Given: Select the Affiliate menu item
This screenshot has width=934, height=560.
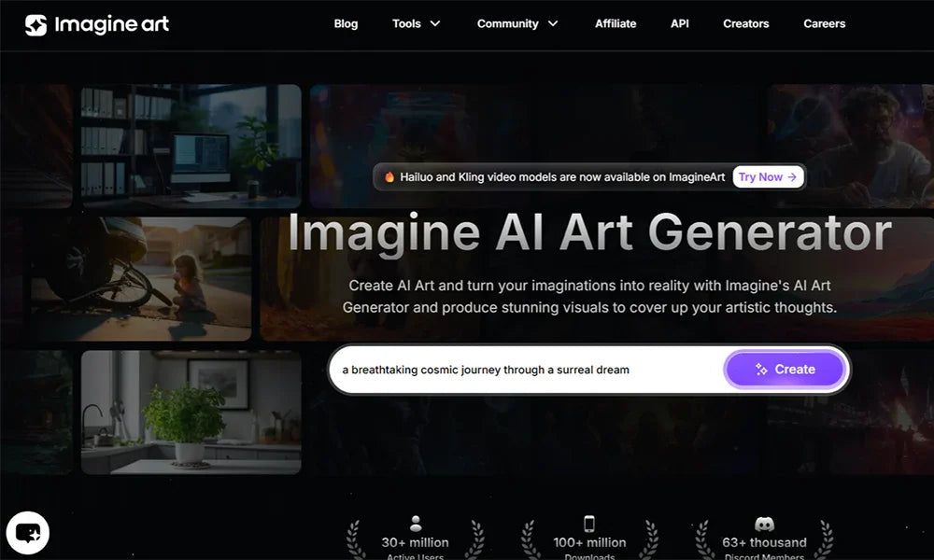Looking at the screenshot, I should (616, 23).
